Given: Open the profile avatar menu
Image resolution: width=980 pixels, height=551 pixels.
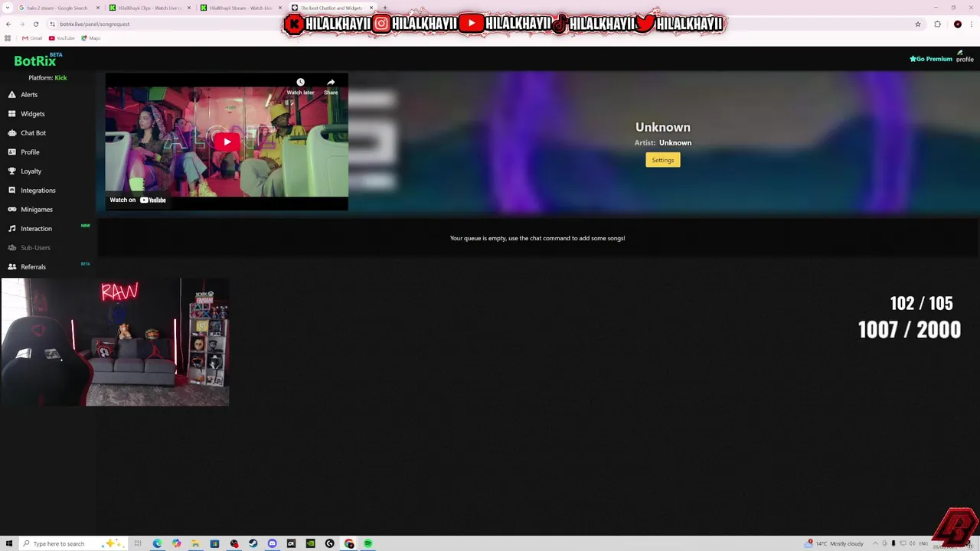Looking at the screenshot, I should point(964,57).
